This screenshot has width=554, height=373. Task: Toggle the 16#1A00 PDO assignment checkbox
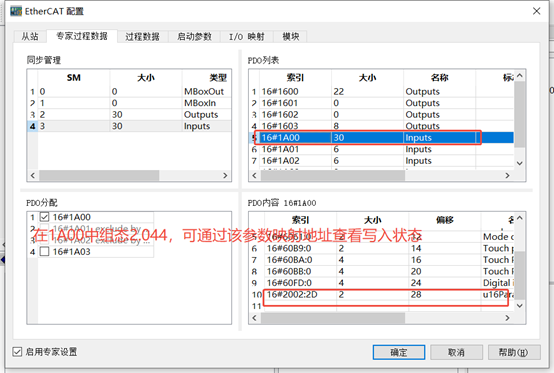[45, 217]
